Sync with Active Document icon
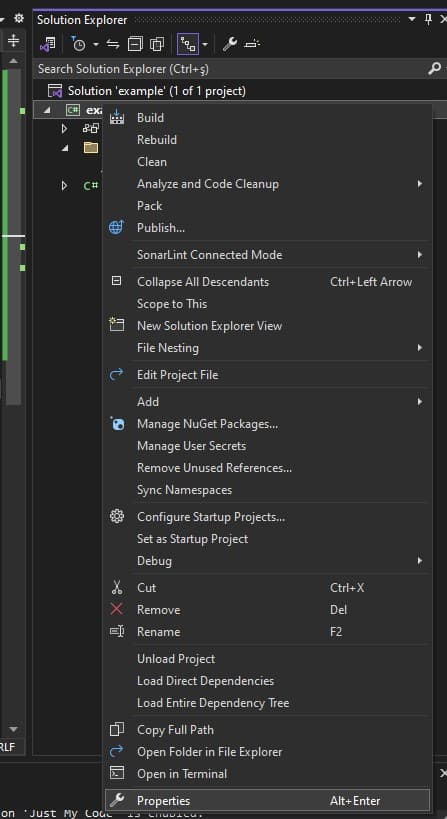Viewport: 447px width, 819px height. click(x=113, y=44)
